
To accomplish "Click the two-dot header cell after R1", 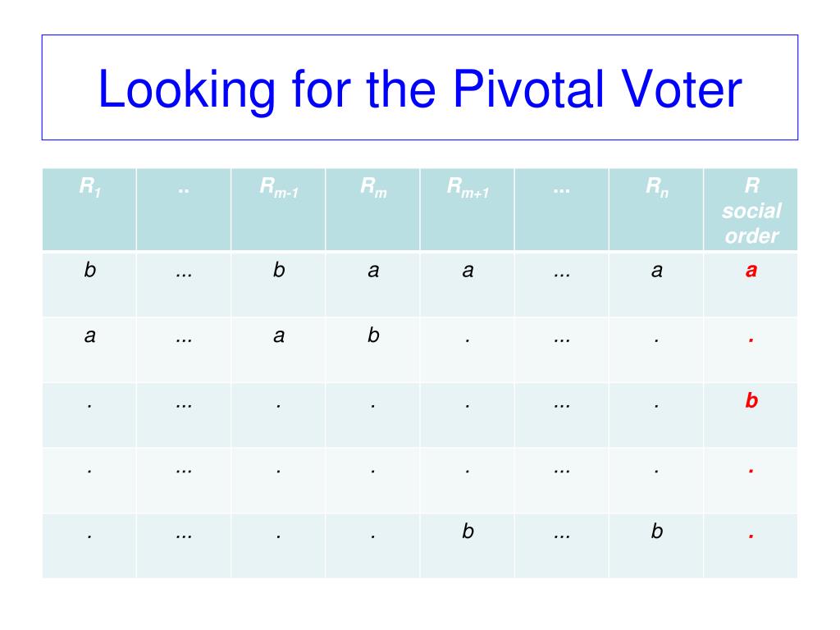I will tap(184, 209).
